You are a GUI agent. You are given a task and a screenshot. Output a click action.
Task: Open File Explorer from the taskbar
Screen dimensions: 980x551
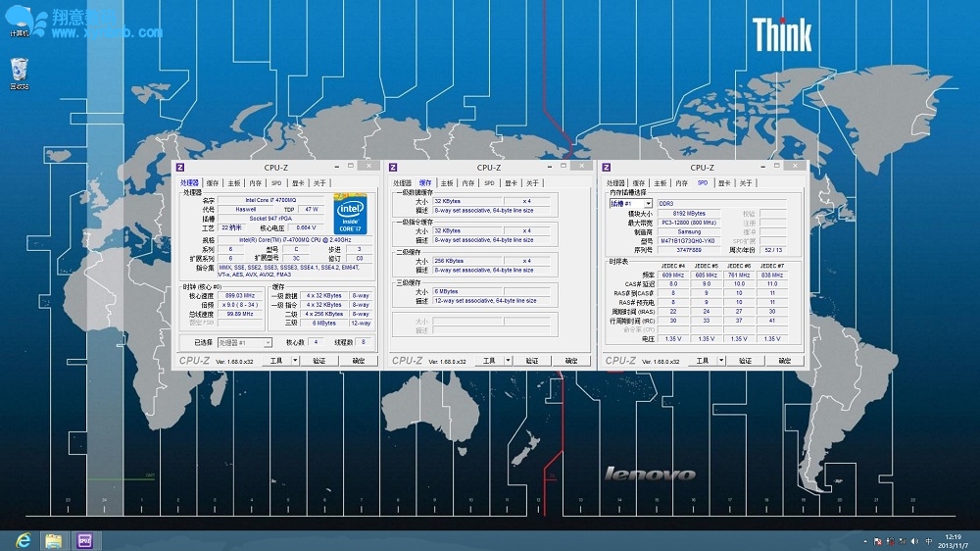click(x=54, y=541)
